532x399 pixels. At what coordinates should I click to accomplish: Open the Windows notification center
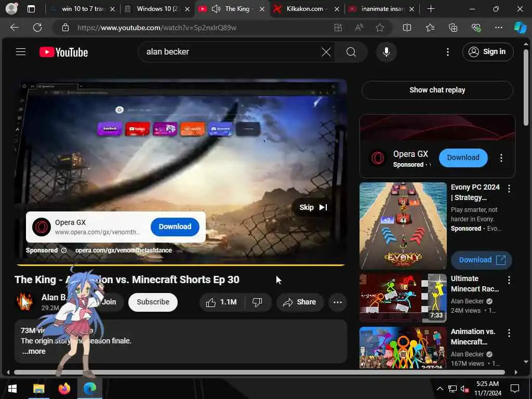pyautogui.click(x=515, y=389)
